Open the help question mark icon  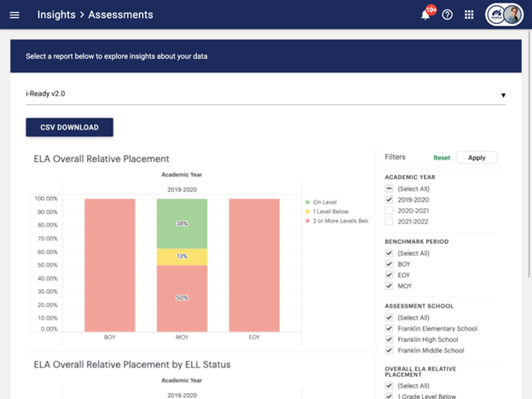[448, 15]
